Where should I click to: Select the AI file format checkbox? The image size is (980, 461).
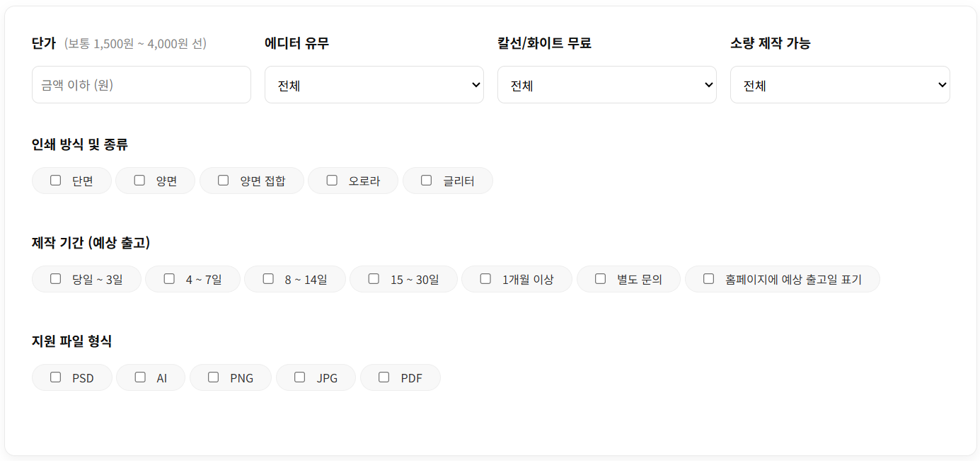coord(140,377)
